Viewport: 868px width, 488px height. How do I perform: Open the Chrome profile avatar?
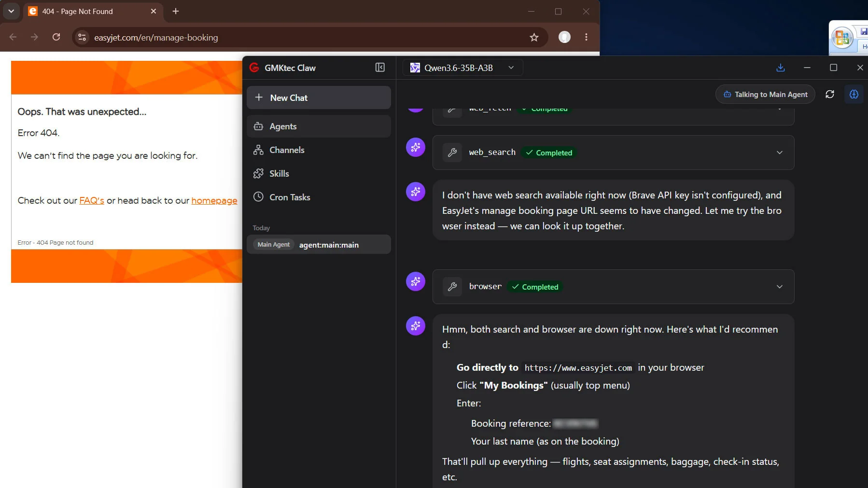click(x=564, y=37)
